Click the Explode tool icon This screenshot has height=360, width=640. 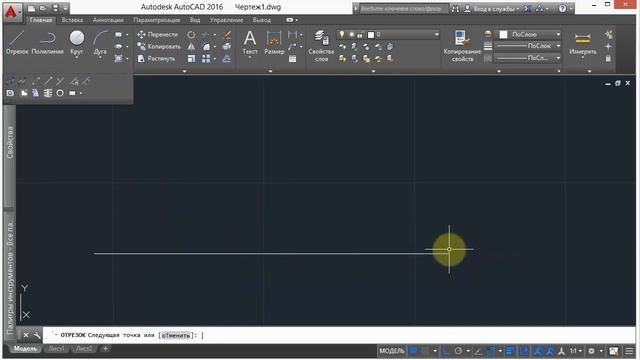(x=227, y=47)
